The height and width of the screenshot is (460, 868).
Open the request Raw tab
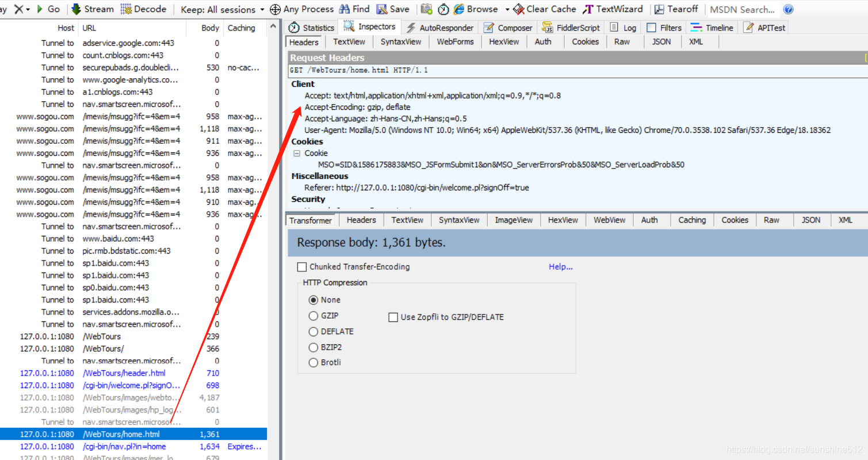point(622,41)
